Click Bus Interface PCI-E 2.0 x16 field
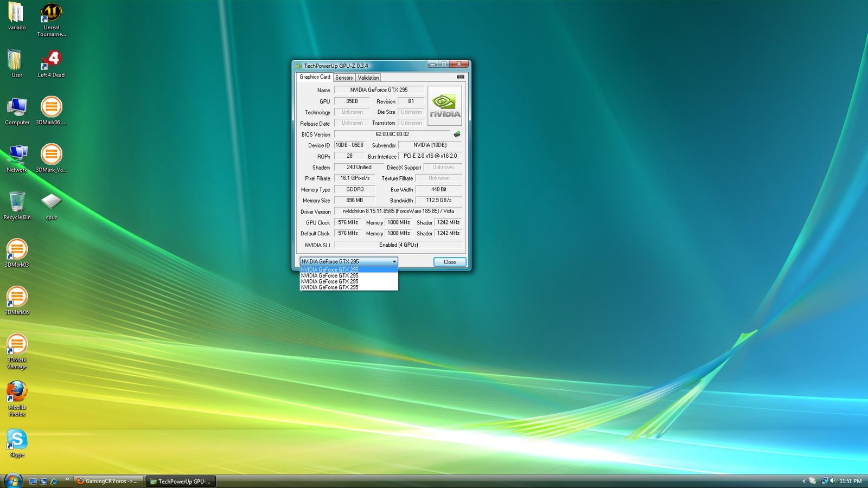Viewport: 868px width, 488px height. 430,156
